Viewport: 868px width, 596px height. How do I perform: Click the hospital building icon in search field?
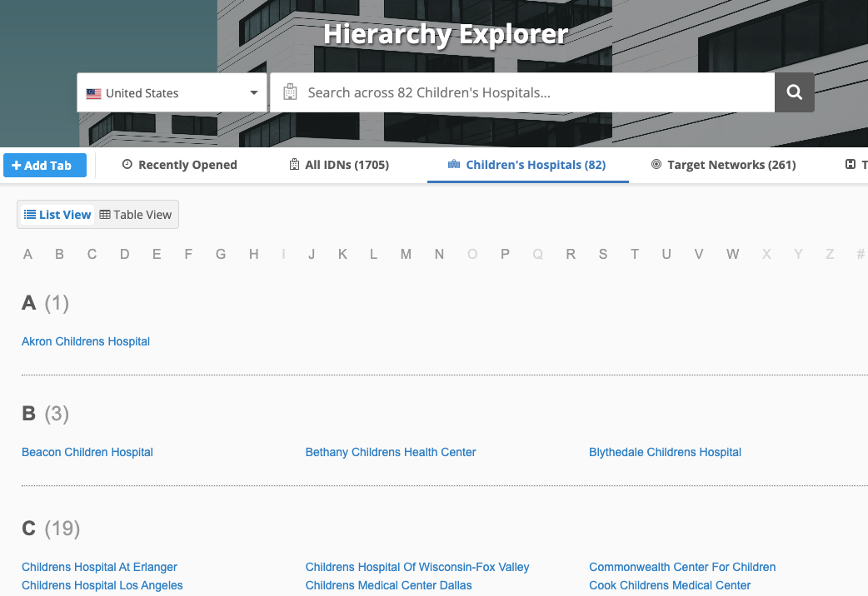point(290,92)
